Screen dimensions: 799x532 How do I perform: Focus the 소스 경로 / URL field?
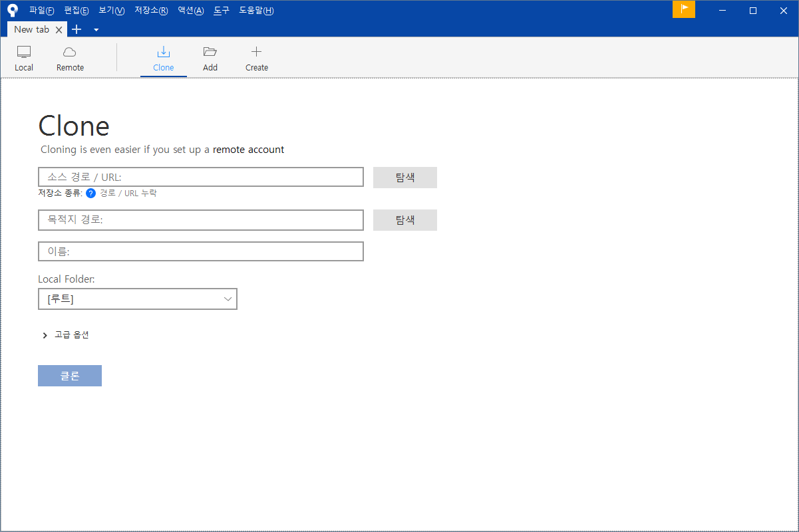(201, 177)
